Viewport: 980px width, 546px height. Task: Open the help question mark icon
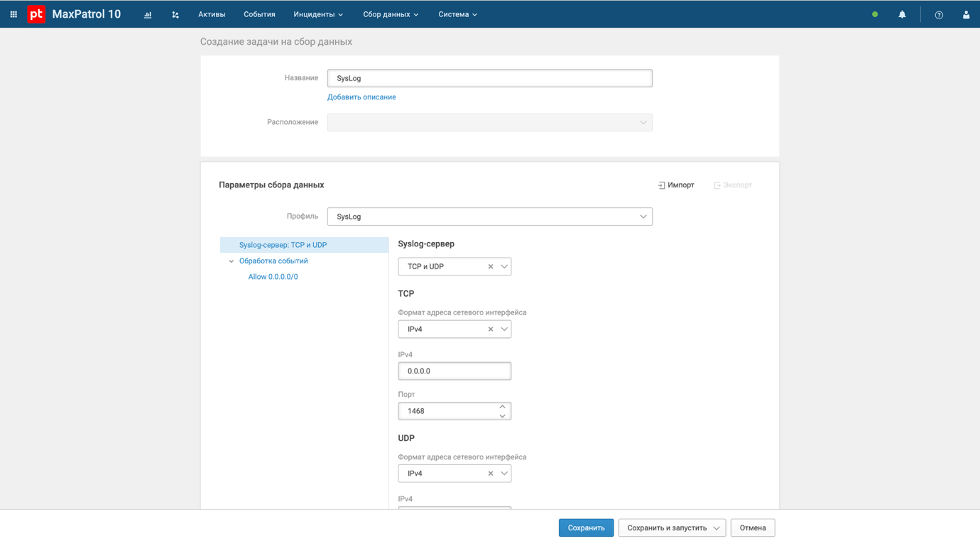[939, 14]
